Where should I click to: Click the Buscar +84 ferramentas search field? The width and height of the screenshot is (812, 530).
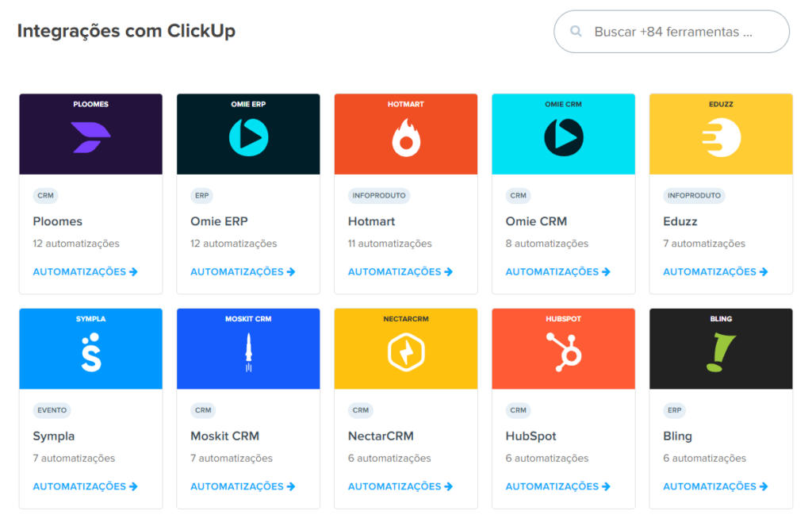(684, 31)
